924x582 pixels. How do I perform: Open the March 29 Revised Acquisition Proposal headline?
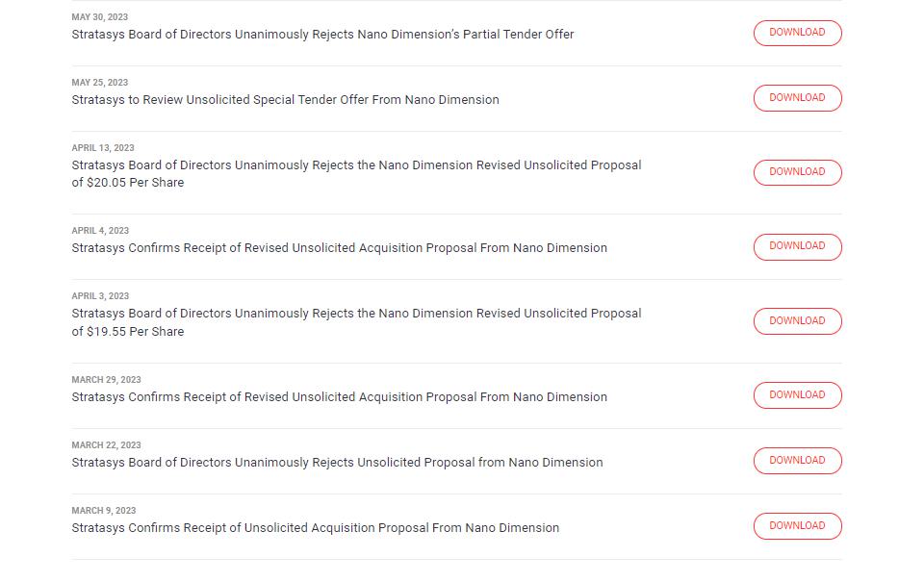(339, 397)
